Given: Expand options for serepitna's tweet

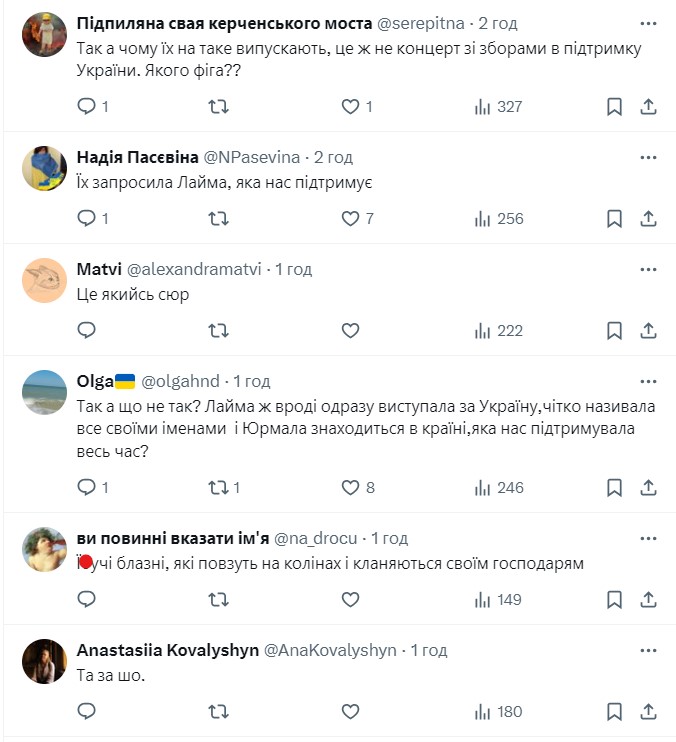Looking at the screenshot, I should pyautogui.click(x=647, y=22).
